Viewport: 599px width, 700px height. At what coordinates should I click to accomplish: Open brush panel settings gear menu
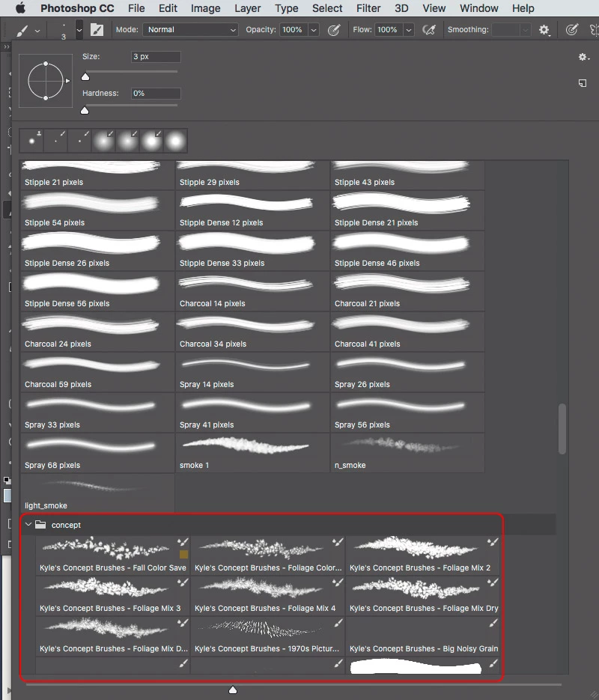click(x=583, y=57)
